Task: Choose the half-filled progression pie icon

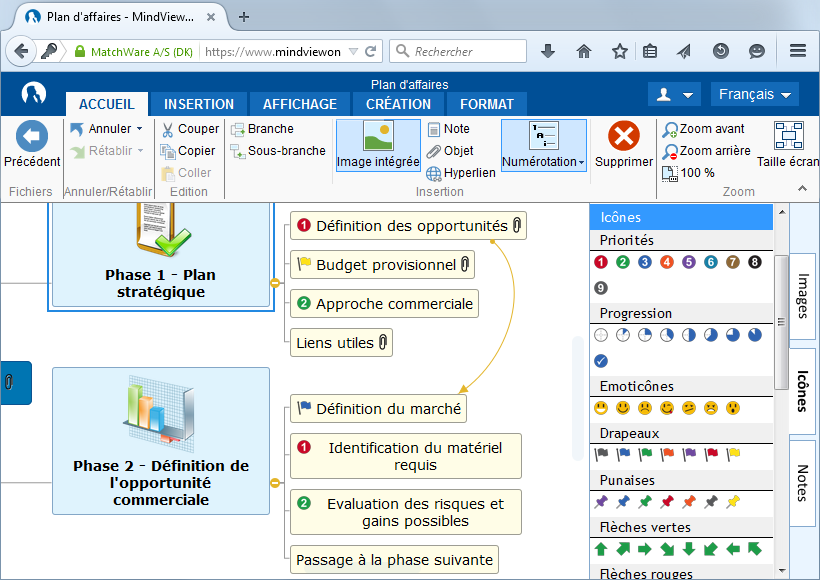Action: (x=689, y=335)
